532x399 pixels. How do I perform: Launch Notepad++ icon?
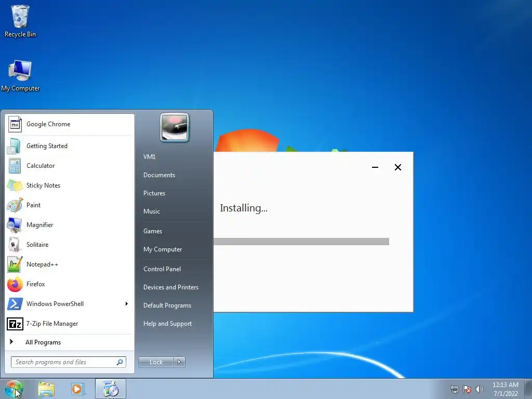click(x=15, y=264)
